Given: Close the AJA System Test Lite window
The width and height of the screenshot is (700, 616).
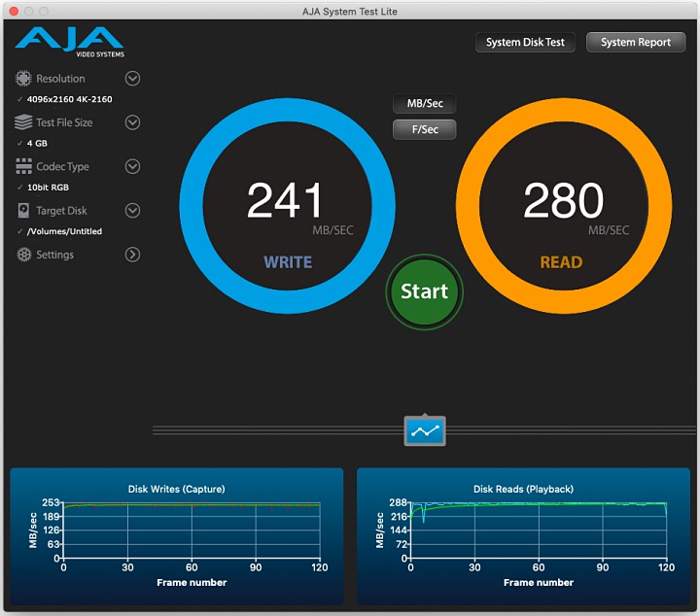Looking at the screenshot, I should click(14, 11).
